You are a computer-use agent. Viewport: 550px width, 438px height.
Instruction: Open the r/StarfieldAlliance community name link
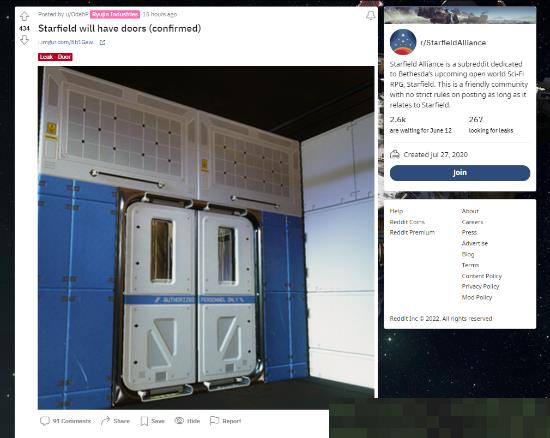(453, 43)
